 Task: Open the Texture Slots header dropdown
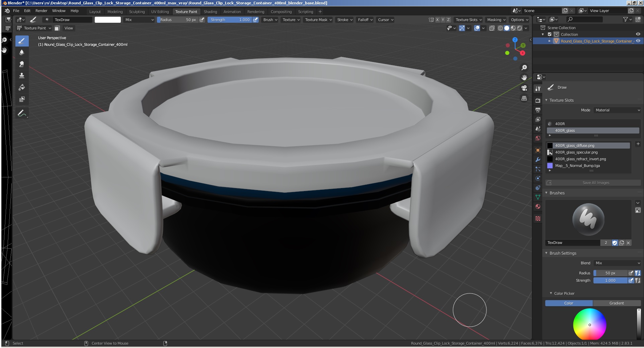coord(469,20)
